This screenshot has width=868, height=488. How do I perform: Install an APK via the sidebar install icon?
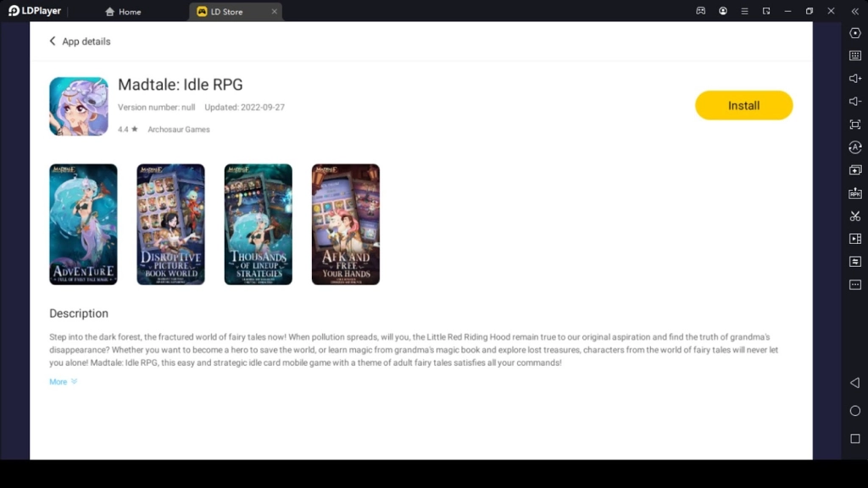[x=855, y=192]
